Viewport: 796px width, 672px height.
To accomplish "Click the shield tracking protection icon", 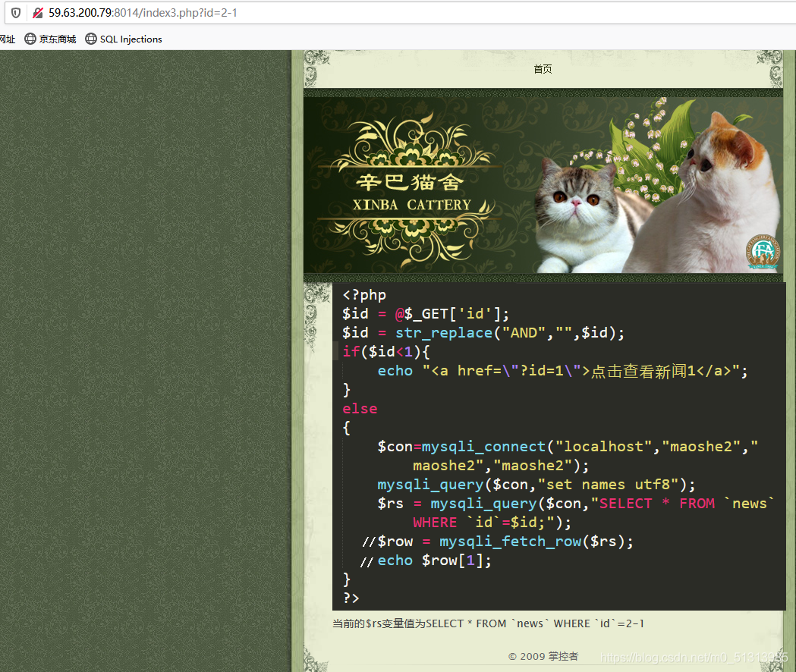I will click(16, 13).
